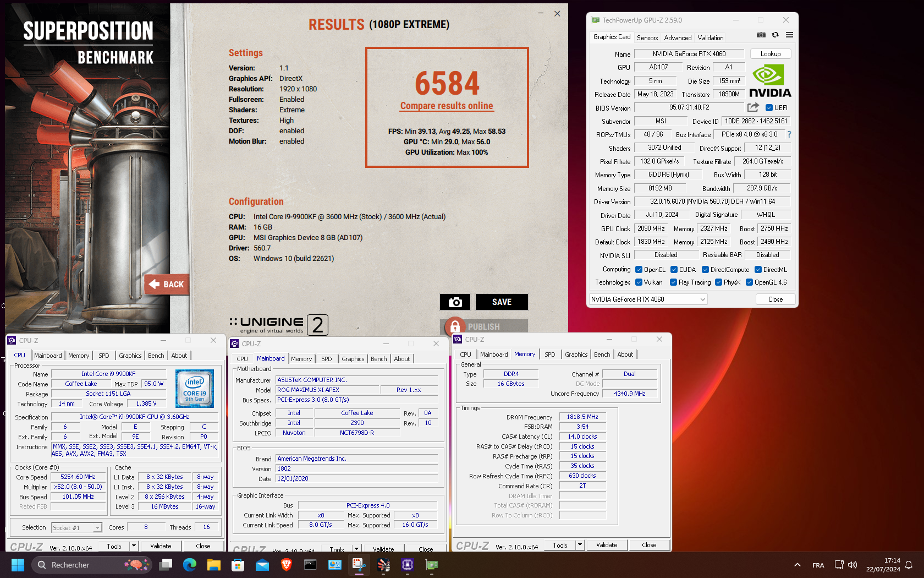924x578 pixels.
Task: Click the Lookup button in GPU-Z
Action: pyautogui.click(x=770, y=54)
